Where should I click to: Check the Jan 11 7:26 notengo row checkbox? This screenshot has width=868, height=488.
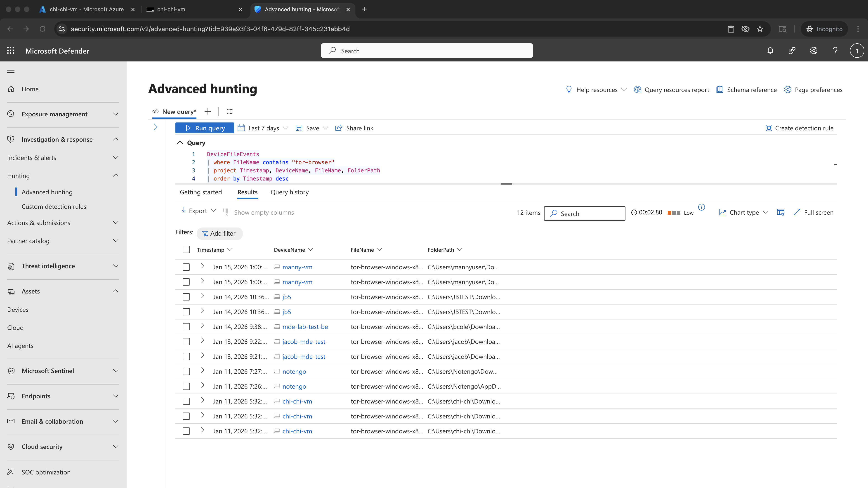[x=186, y=386]
